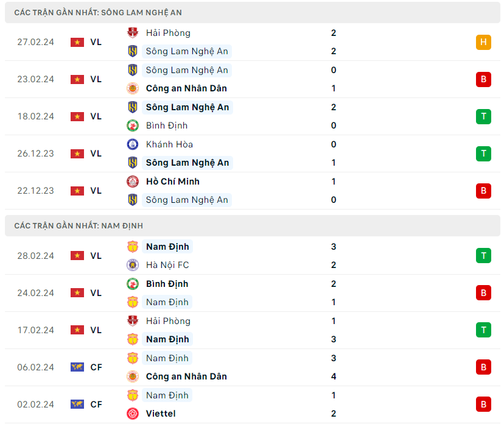Click the Công an Nhân Dân crest on 23.02.24
This screenshot has height=427, width=504.
[133, 88]
